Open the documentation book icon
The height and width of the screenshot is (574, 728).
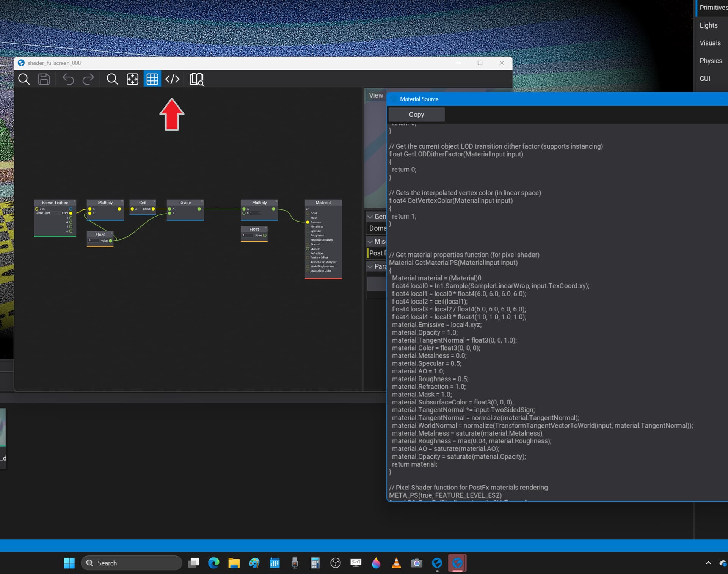coord(196,79)
